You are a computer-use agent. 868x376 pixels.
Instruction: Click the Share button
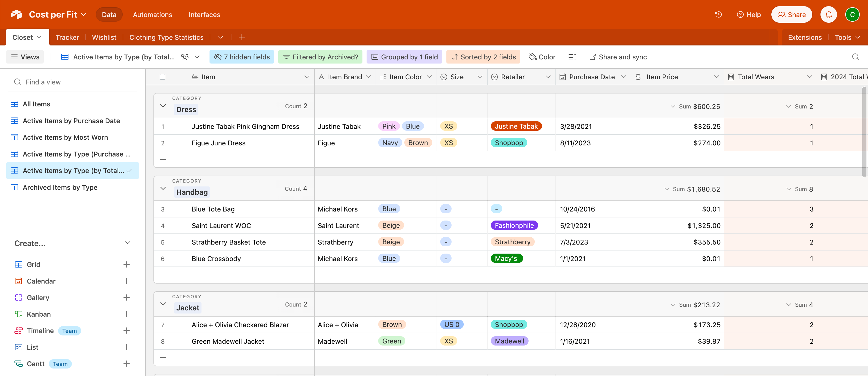point(791,14)
